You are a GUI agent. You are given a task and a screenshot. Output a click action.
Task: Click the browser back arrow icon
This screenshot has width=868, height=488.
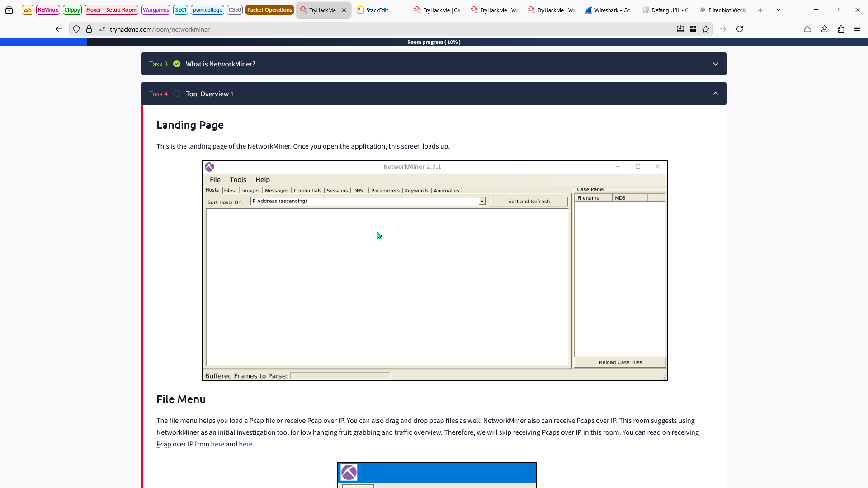pos(59,29)
